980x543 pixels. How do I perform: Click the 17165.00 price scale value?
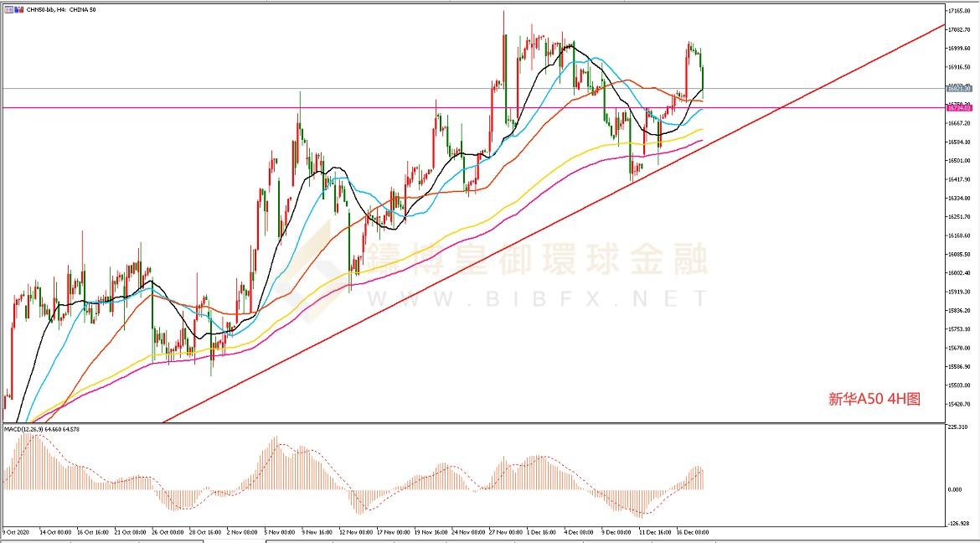point(960,12)
